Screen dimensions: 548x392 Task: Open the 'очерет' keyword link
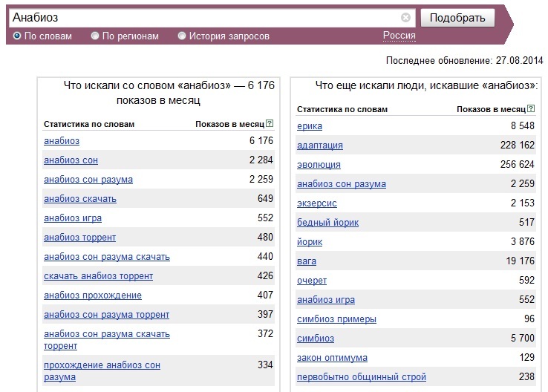pyautogui.click(x=312, y=281)
